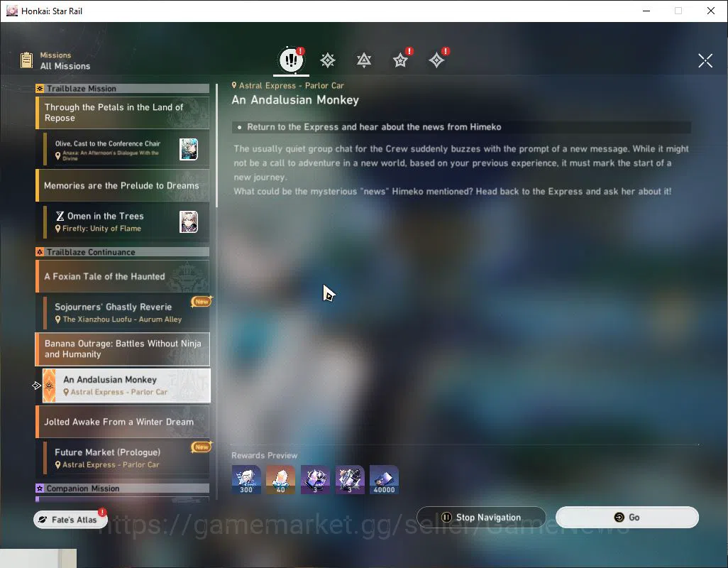Select Sojourners' Ghastly Reverie mission
Image resolution: width=728 pixels, height=568 pixels.
click(126, 312)
